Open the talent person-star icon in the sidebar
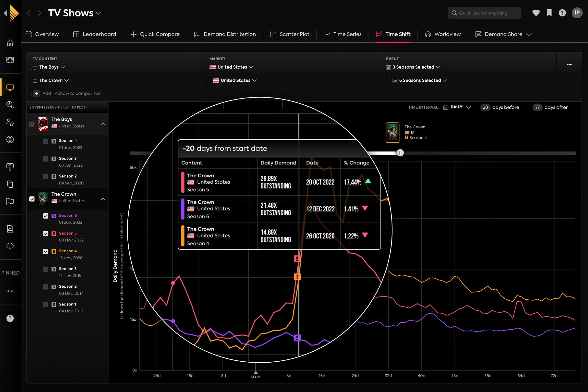Screen dimensions: 588x392 [10, 122]
